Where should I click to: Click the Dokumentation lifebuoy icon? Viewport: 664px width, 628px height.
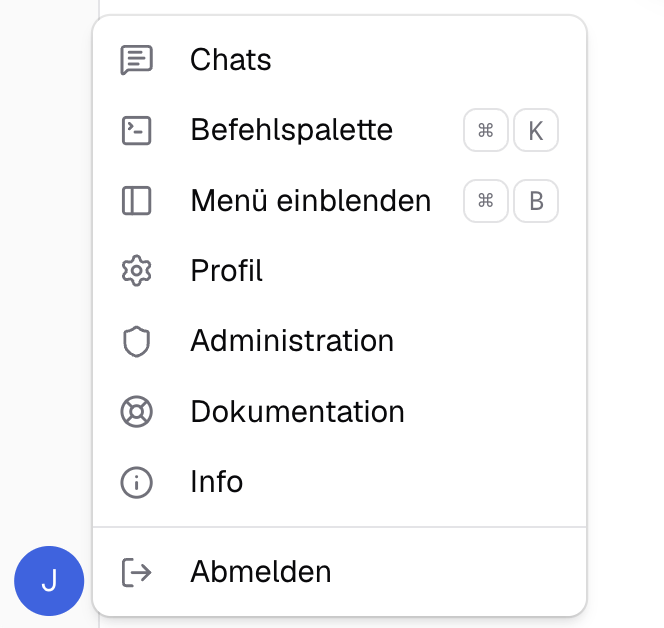136,412
